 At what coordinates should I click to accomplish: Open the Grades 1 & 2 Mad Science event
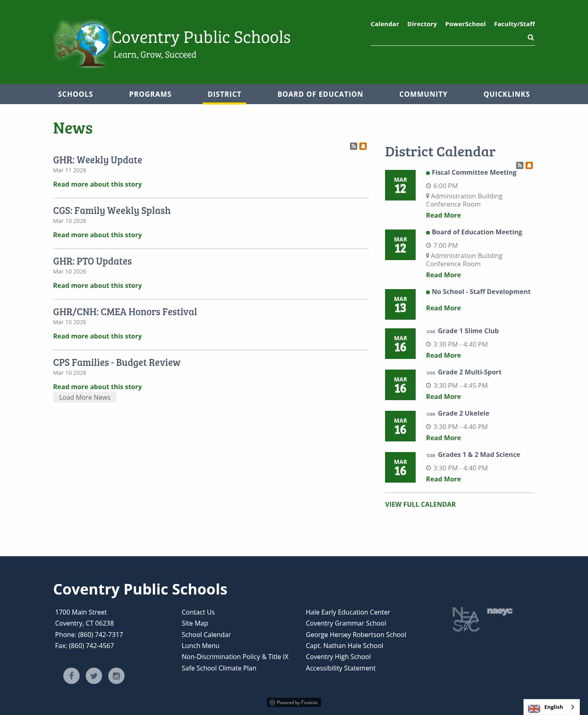479,454
